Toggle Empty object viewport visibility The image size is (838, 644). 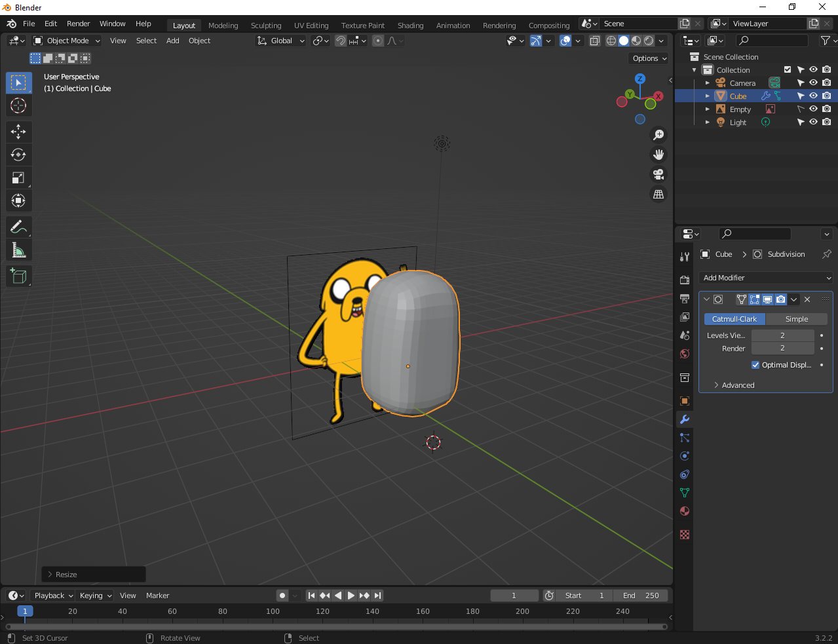coord(813,109)
